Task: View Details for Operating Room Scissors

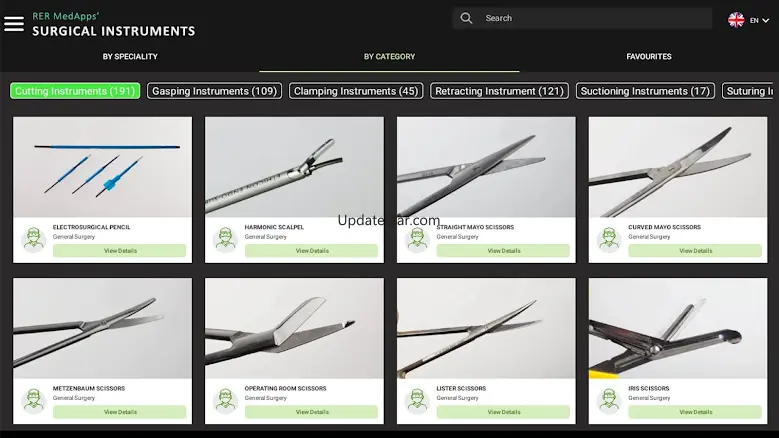Action: tap(312, 412)
